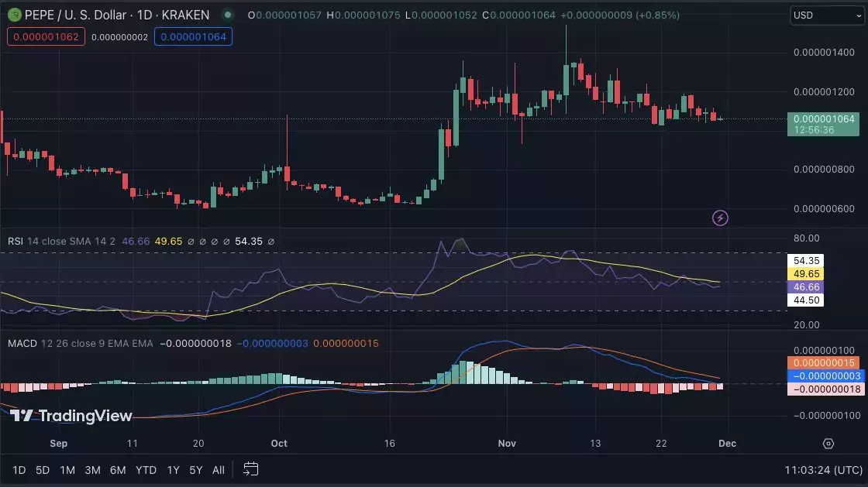
Task: Click RSI axis tag 44.50
Action: 805,300
